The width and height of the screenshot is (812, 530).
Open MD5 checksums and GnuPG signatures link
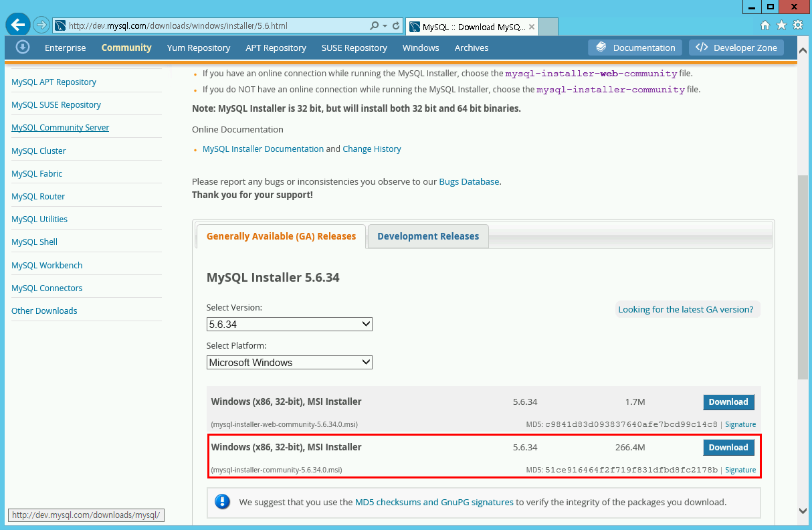[434, 502]
